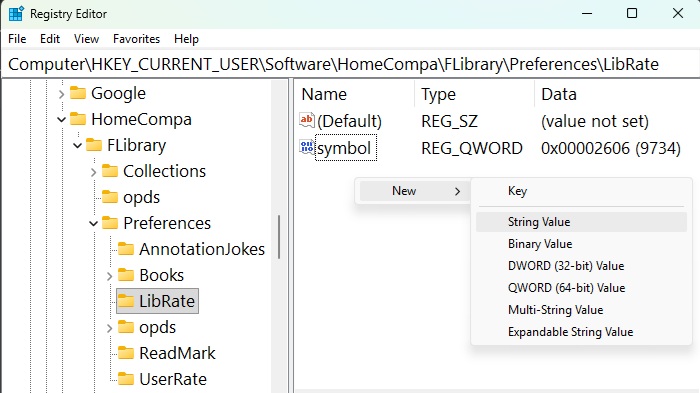700x393 pixels.
Task: Select the FLibrary tree item
Action: pyautogui.click(x=136, y=145)
